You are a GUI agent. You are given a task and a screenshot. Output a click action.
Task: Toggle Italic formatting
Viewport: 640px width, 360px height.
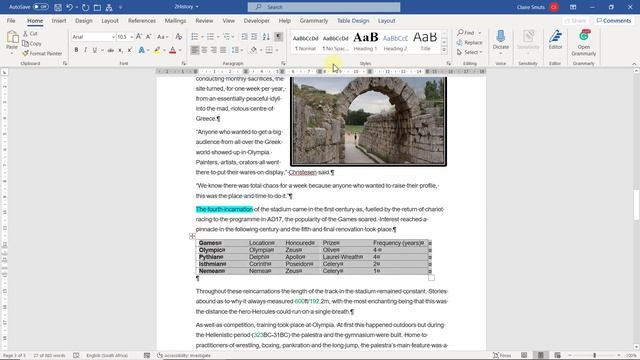coord(85,50)
